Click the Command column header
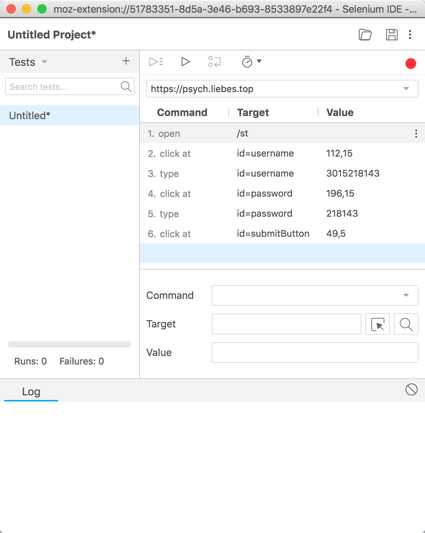 (x=182, y=113)
